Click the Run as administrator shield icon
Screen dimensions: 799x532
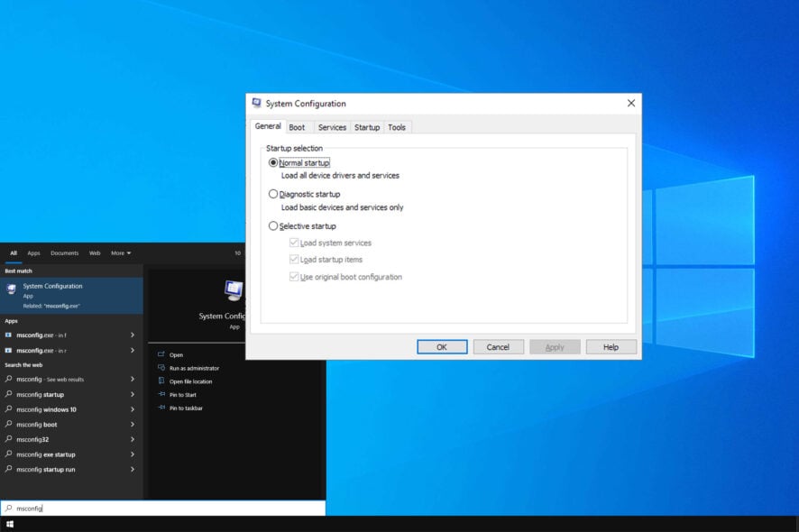point(161,368)
